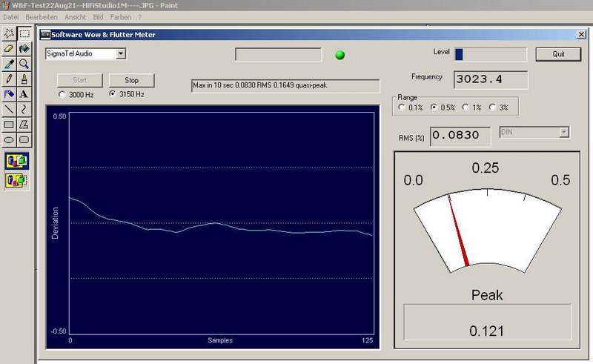Select the rectangular Select tool in Paint
This screenshot has width=593, height=364.
click(24, 33)
